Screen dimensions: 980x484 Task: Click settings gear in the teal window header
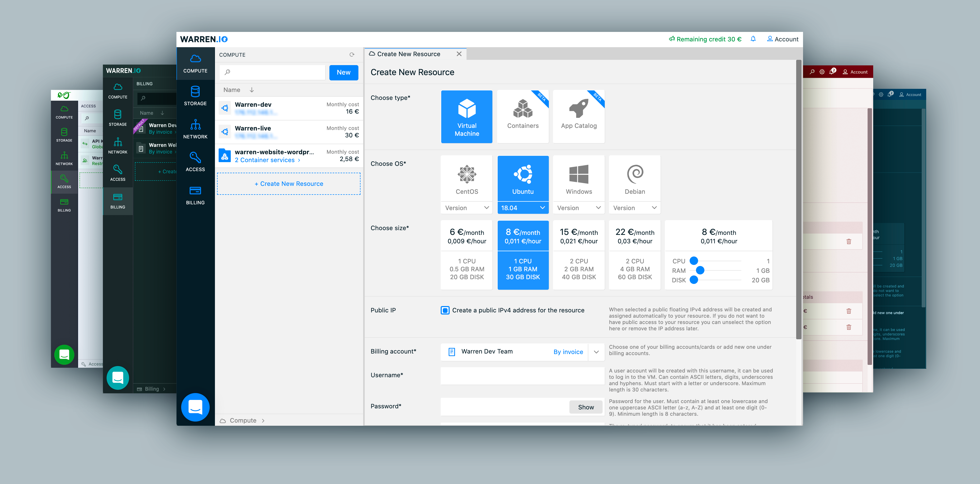click(x=881, y=94)
